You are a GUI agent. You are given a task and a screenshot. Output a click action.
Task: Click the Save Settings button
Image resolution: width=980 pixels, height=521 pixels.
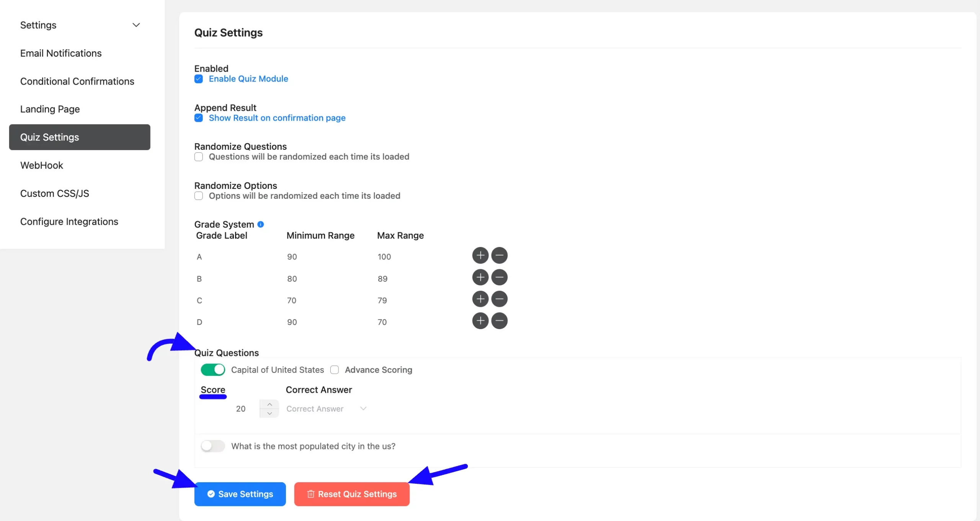[x=240, y=494]
